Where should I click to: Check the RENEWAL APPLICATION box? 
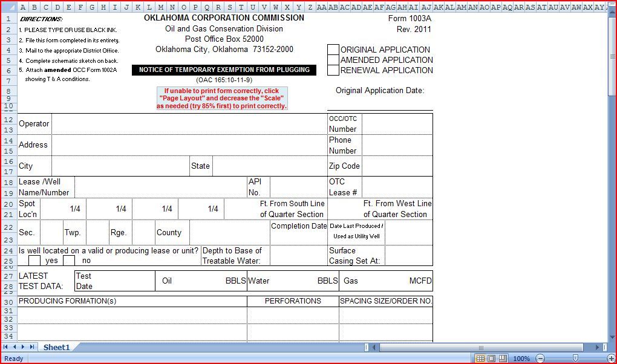[333, 70]
